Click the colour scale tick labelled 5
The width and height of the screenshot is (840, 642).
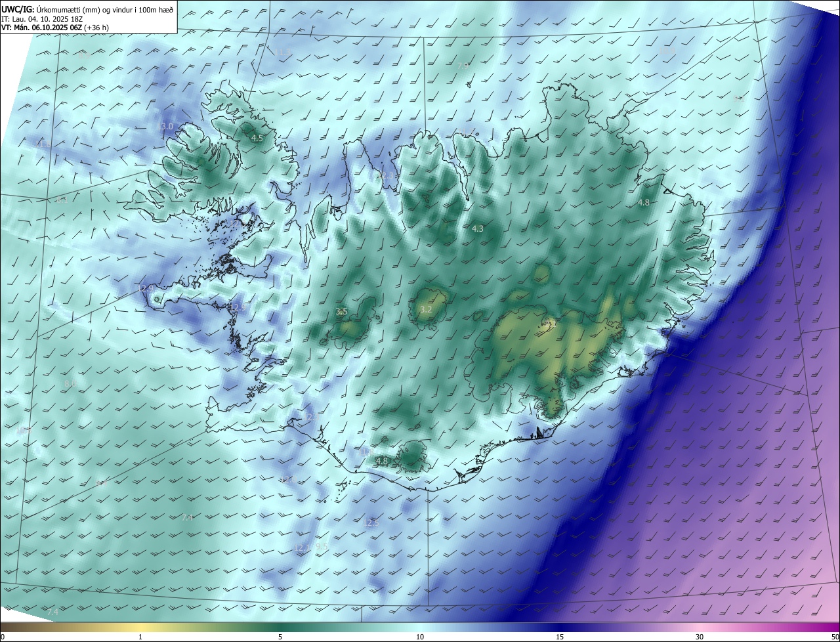point(280,637)
